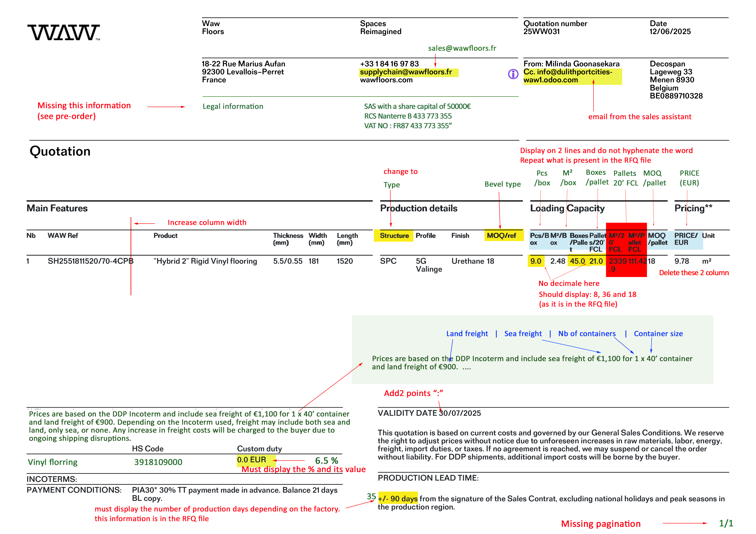Click the WAW Ref SH2551811520/70-4CPB cell
This screenshot has height=534, width=756.
[x=90, y=261]
